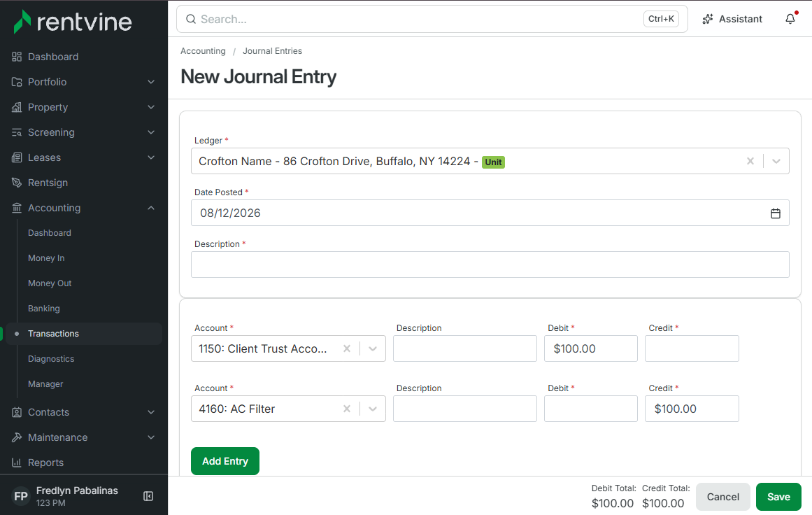The height and width of the screenshot is (515, 812).
Task: Open calendar picker for Date Posted
Action: [x=775, y=213]
